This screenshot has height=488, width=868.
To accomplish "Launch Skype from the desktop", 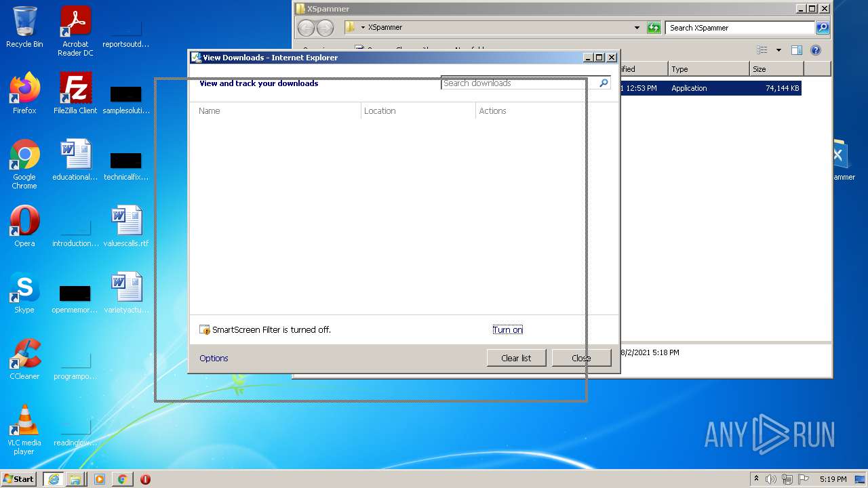I will tap(24, 293).
